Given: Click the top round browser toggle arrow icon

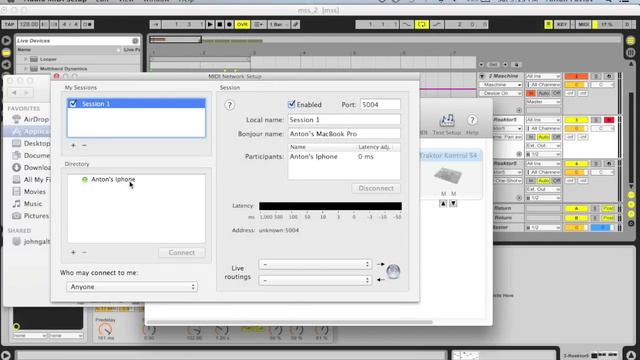Looking at the screenshot, I should 6,40.
